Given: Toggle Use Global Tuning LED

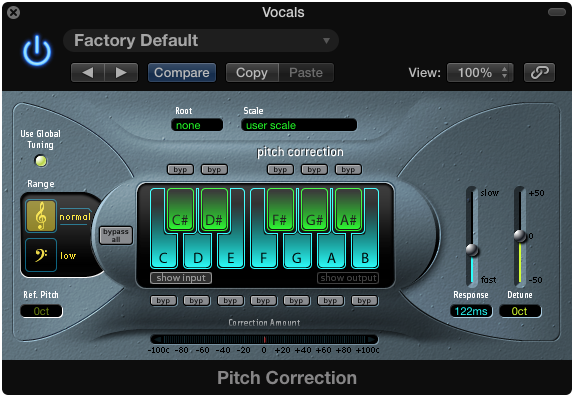Looking at the screenshot, I should pos(41,161).
